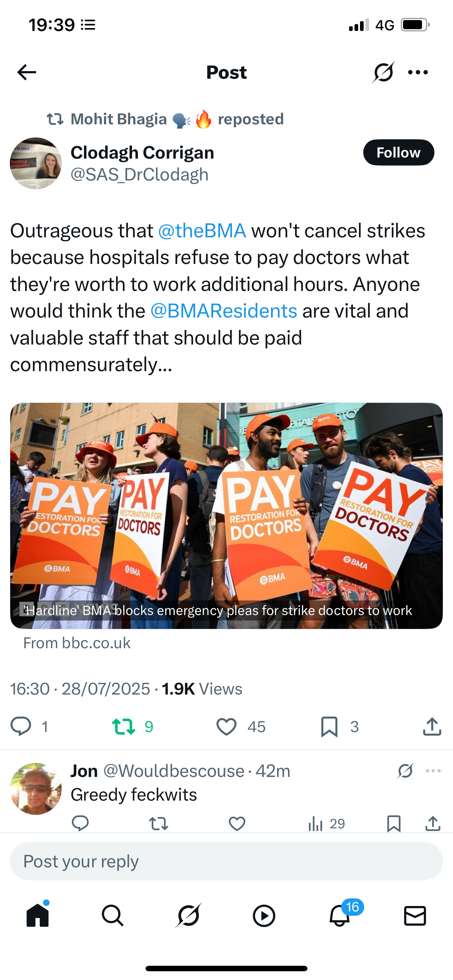Toggle repost on the main post
453x980 pixels.
click(x=123, y=726)
